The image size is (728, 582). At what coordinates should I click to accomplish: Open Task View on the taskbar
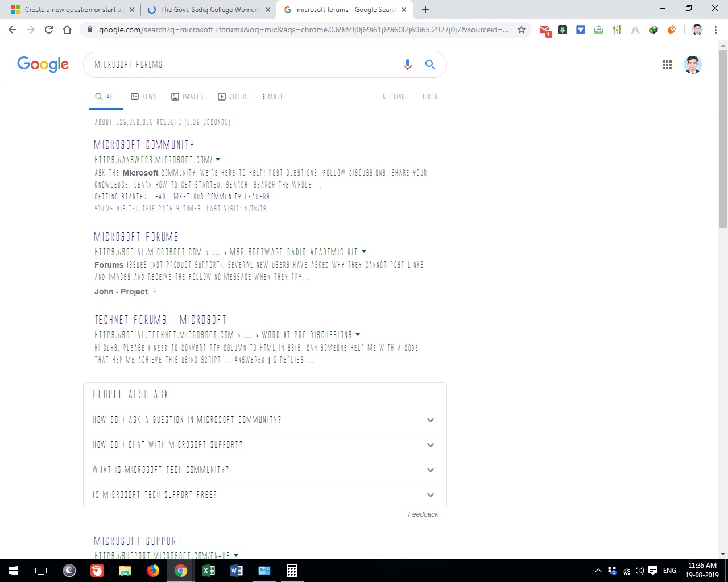41,571
